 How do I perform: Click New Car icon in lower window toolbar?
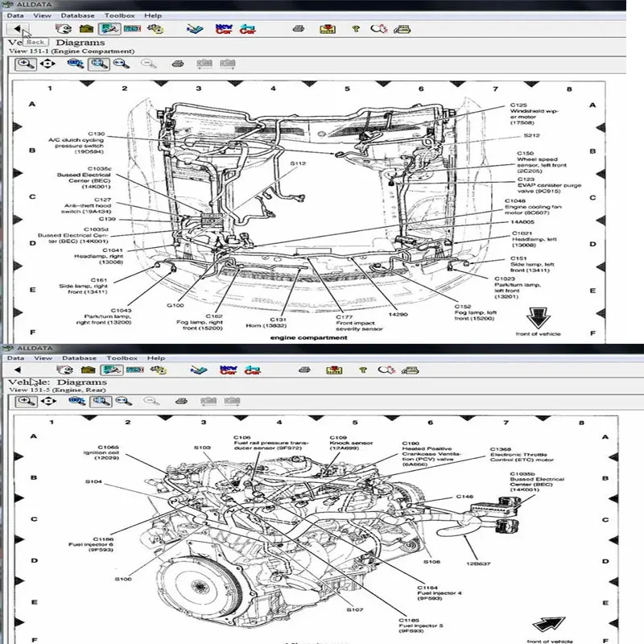(x=229, y=370)
